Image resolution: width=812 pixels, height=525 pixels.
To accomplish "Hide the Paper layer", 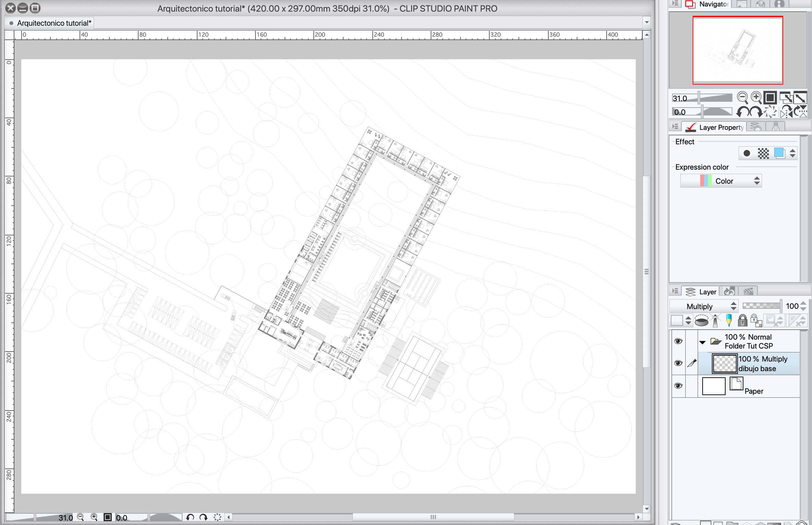I will point(678,386).
